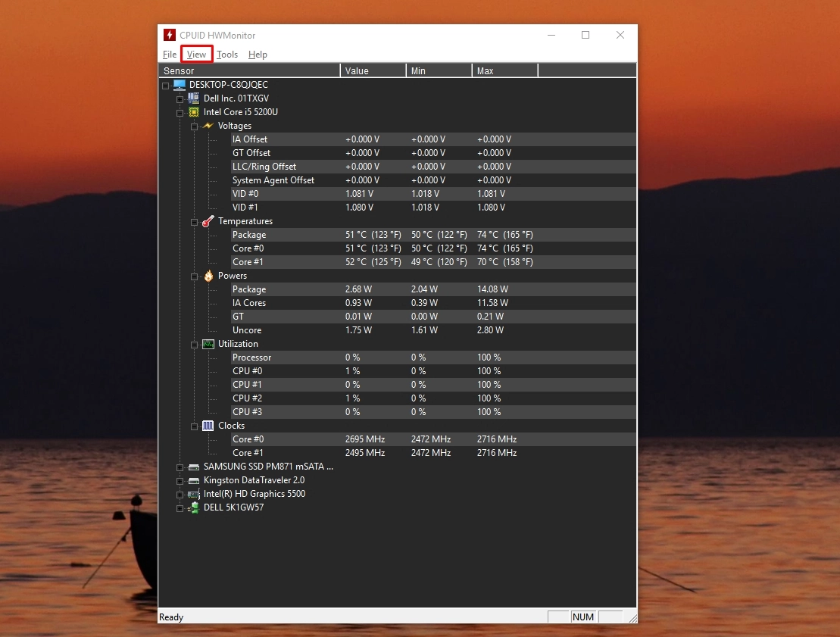Open the File menu

pyautogui.click(x=169, y=54)
